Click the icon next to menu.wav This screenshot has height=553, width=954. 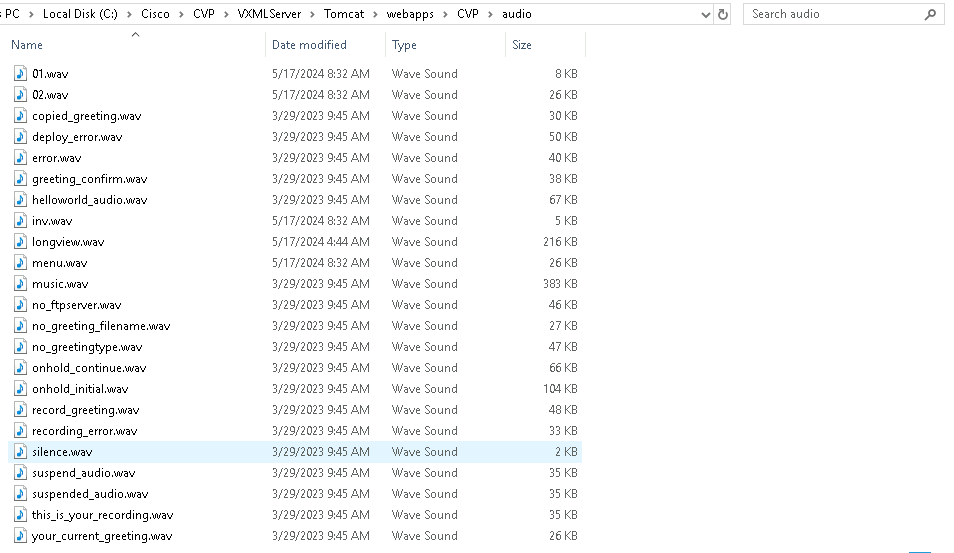tap(21, 263)
